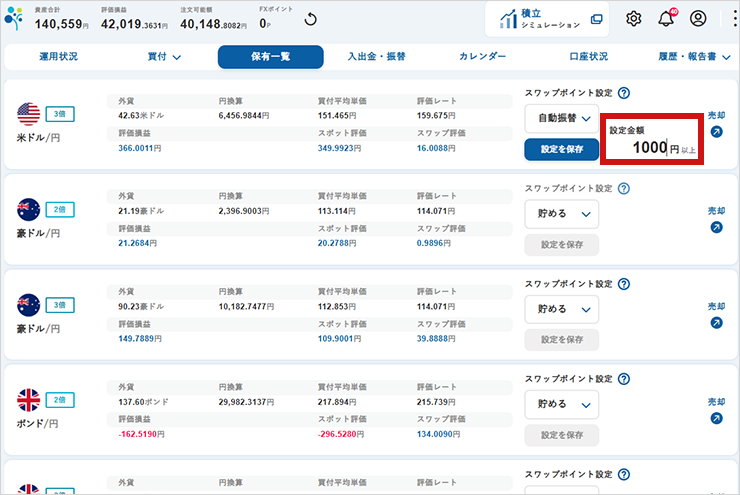Open swap help on the 90.23豪ドル row
The width and height of the screenshot is (740, 495).
coord(624,284)
